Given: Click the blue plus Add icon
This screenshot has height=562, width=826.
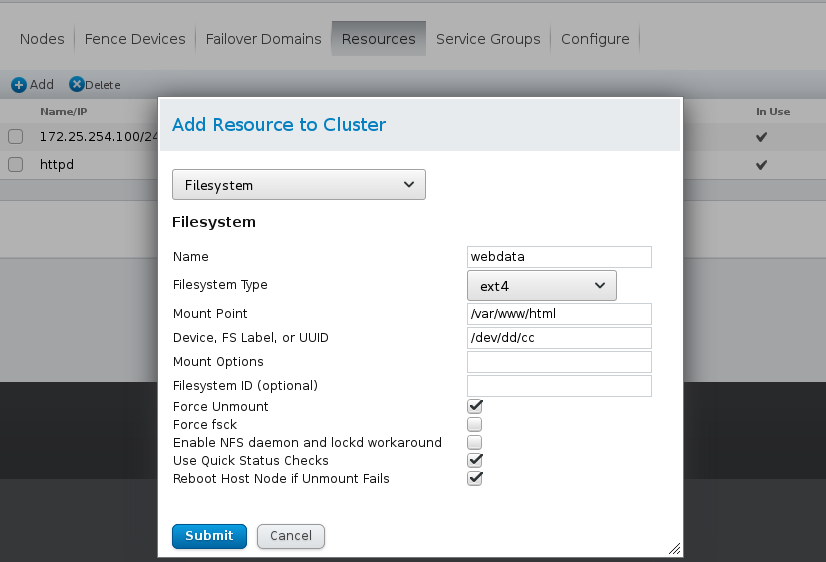Looking at the screenshot, I should [x=18, y=85].
